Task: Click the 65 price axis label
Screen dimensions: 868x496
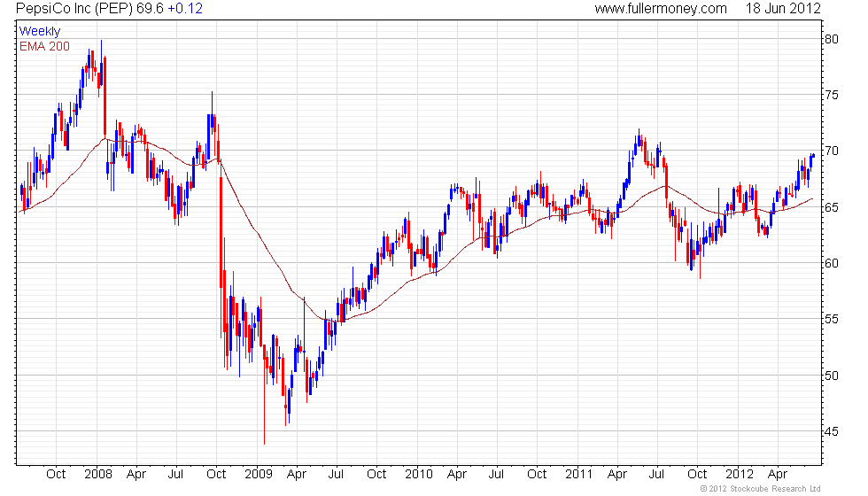Action: point(832,207)
